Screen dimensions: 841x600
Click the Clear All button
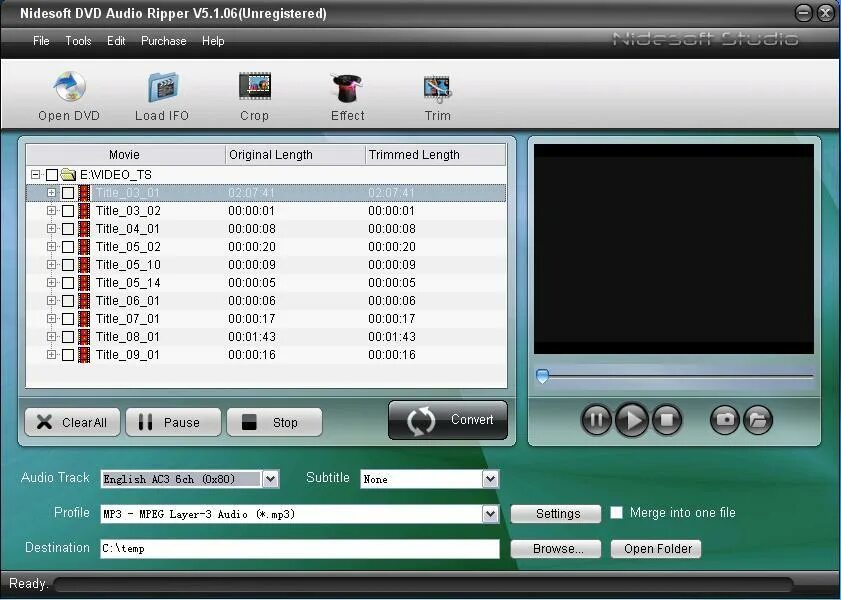72,423
